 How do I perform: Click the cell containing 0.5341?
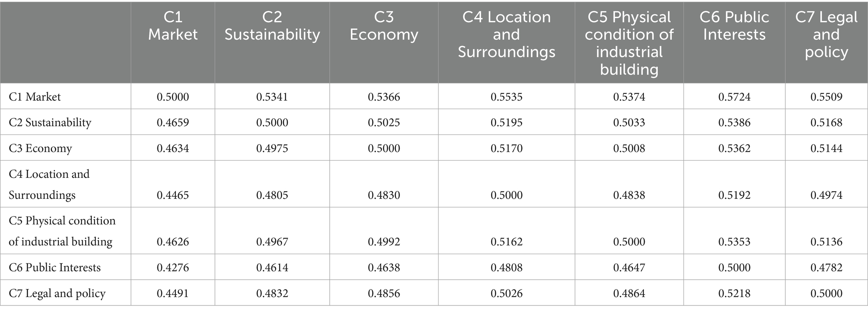(272, 97)
